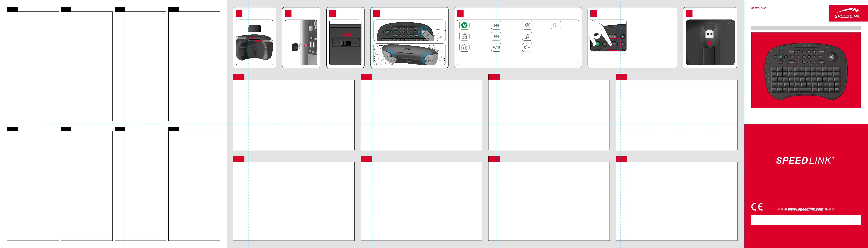Click the previous track icon
The image size is (868, 248).
(x=496, y=25)
